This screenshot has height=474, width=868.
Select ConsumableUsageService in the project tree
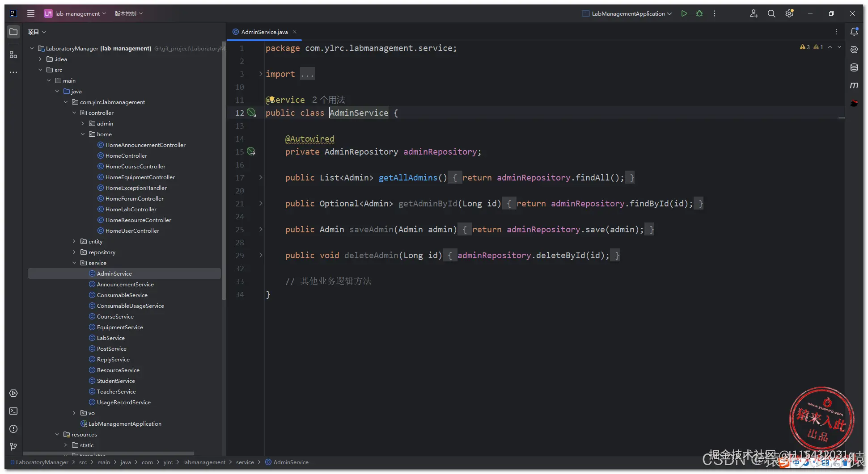point(130,306)
